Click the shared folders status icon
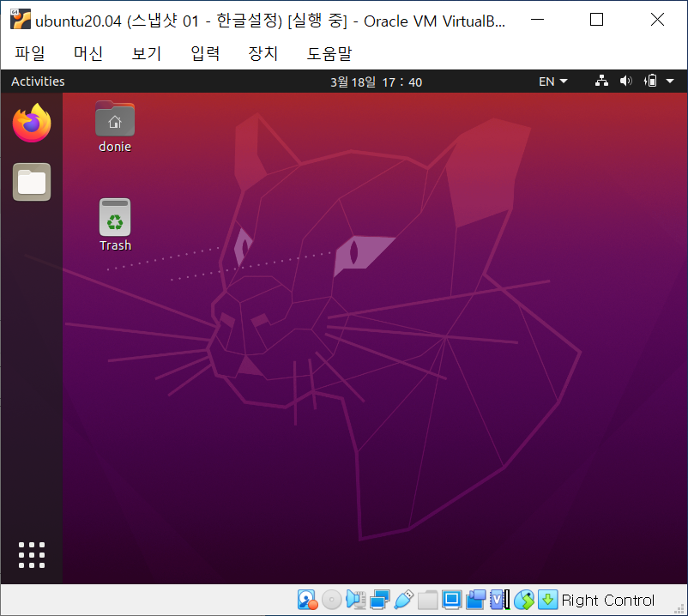Image resolution: width=688 pixels, height=616 pixels. pos(428,600)
